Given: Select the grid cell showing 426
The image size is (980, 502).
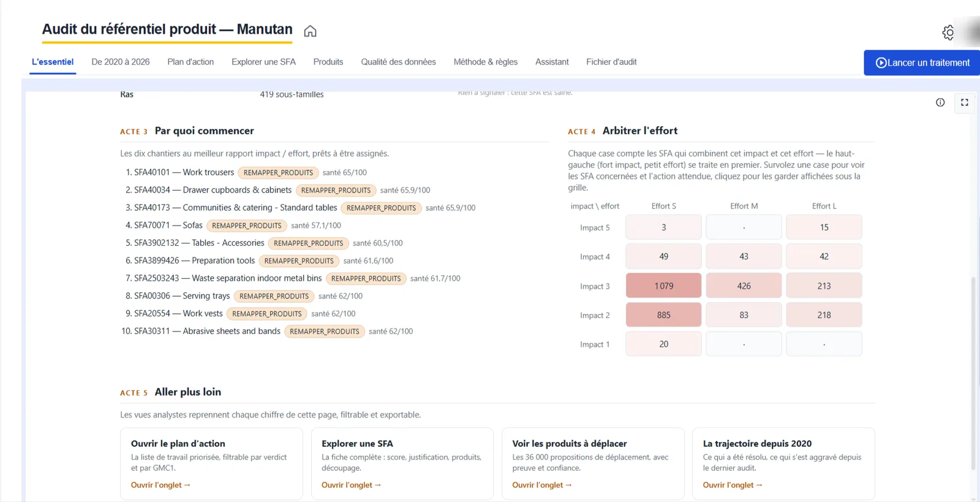Looking at the screenshot, I should [744, 286].
